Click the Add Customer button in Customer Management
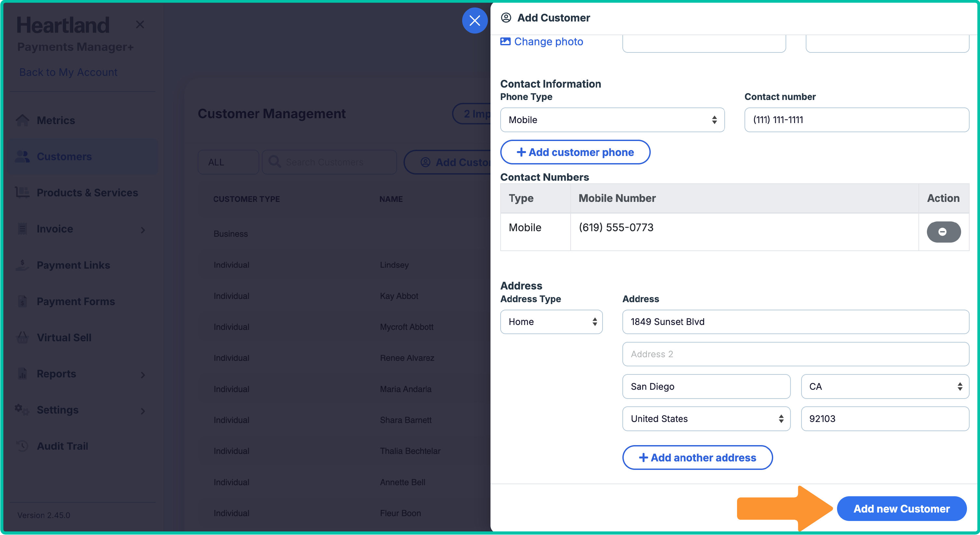This screenshot has width=980, height=535. (x=447, y=162)
